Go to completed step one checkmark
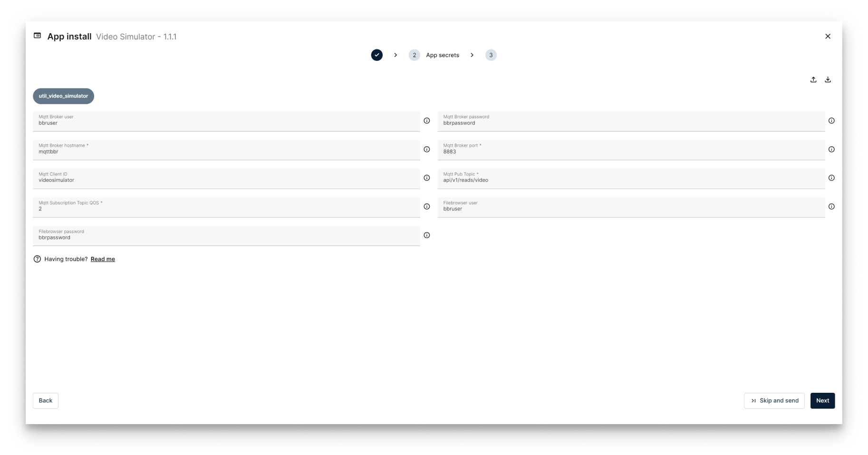 pos(376,55)
